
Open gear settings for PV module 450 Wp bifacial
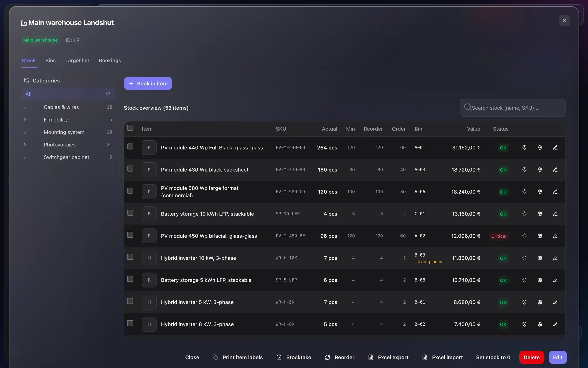pos(540,236)
